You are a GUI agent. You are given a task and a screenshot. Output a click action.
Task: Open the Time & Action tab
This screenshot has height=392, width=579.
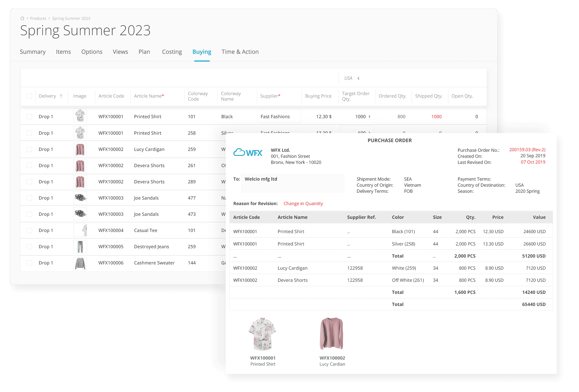(x=240, y=52)
